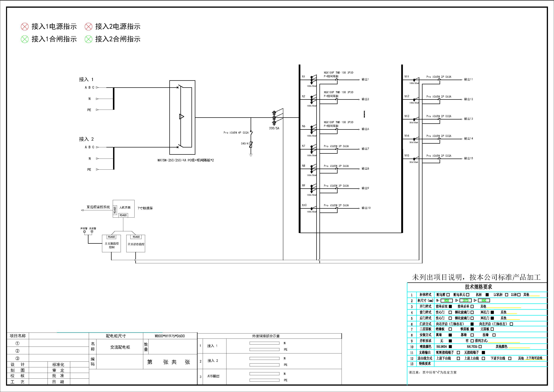Image resolution: width=554 pixels, height=392 pixels.
Task: Click the 7寸触摸屏 label
Action: (145, 208)
